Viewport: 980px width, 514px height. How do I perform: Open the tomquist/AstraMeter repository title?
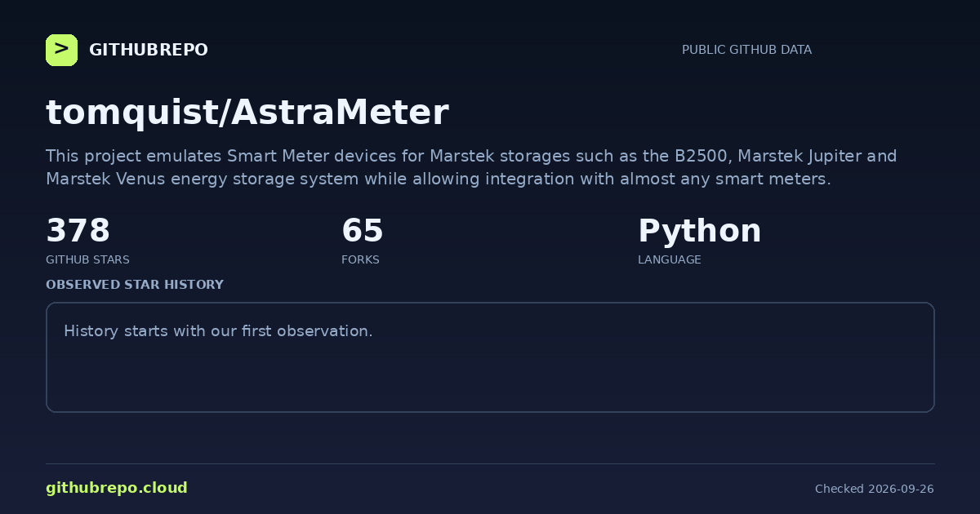(x=247, y=113)
